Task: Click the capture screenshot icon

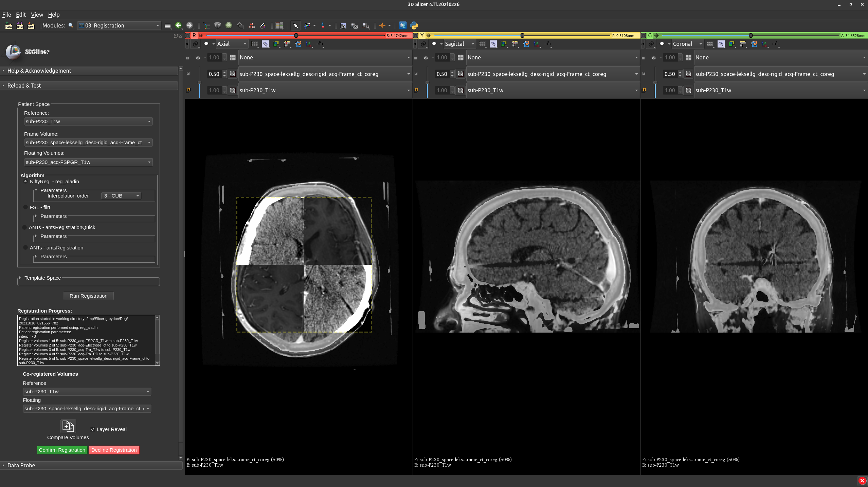Action: pyautogui.click(x=343, y=25)
